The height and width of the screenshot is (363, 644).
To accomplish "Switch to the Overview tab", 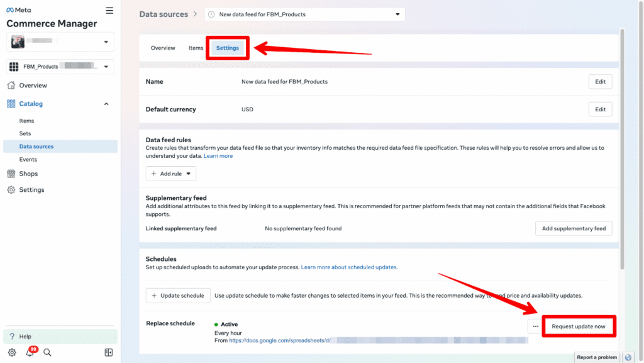I will 163,48.
